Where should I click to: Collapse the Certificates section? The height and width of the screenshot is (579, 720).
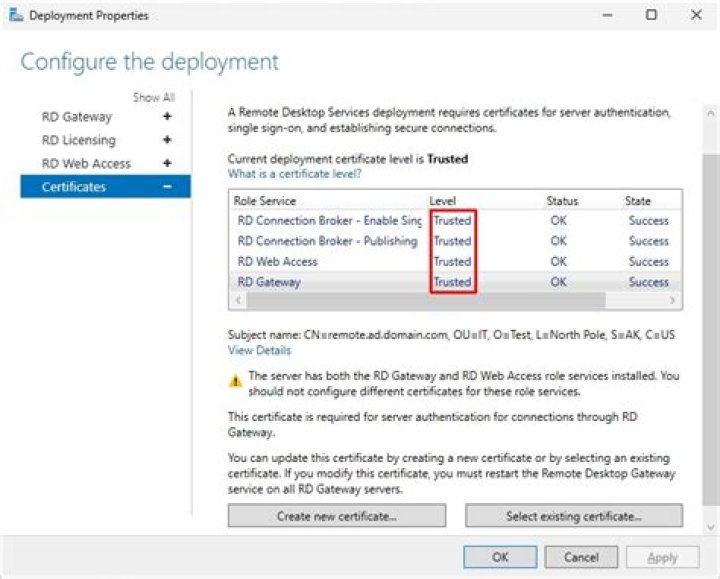(x=167, y=187)
